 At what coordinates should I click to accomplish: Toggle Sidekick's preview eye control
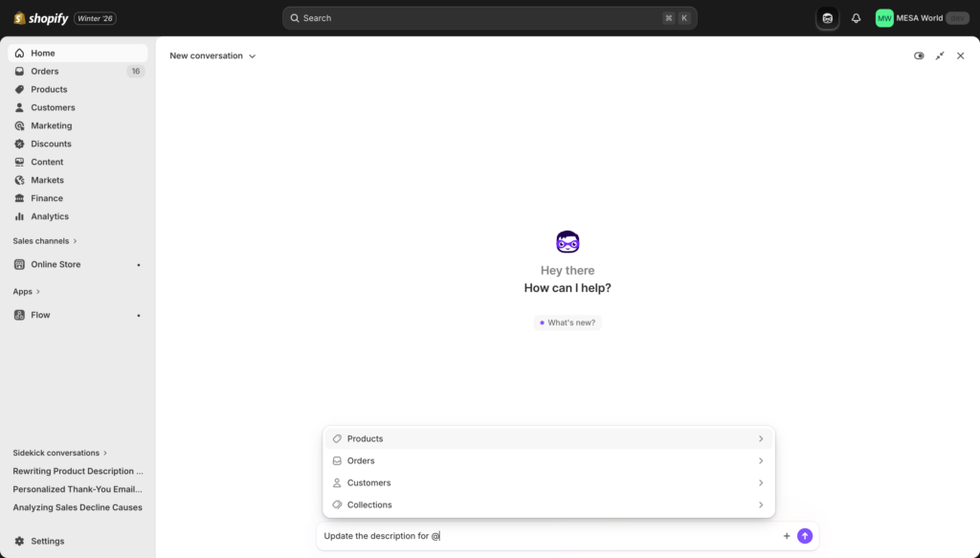pyautogui.click(x=918, y=56)
